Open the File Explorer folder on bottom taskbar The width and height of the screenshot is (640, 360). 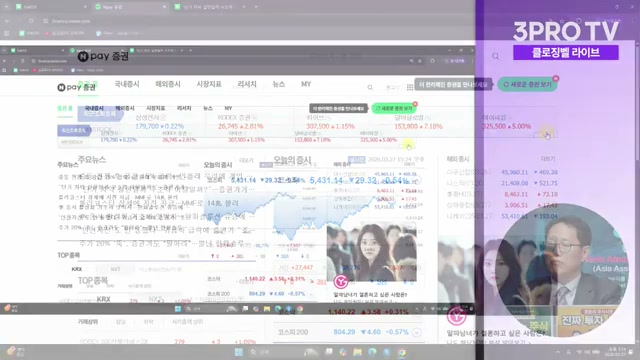[x=358, y=352]
